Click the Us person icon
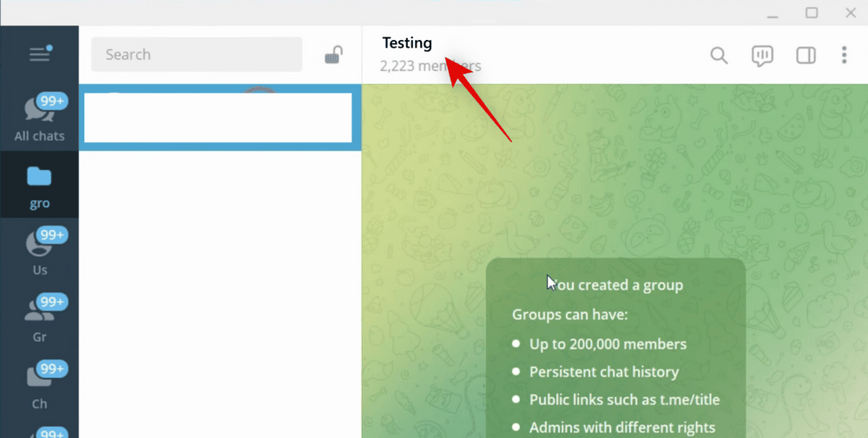The width and height of the screenshot is (868, 438). (x=37, y=244)
